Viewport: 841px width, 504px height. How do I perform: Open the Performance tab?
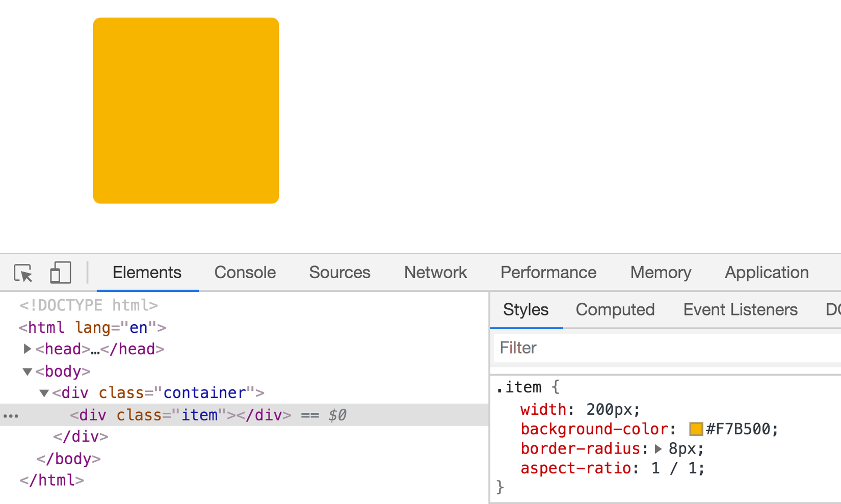(x=548, y=273)
